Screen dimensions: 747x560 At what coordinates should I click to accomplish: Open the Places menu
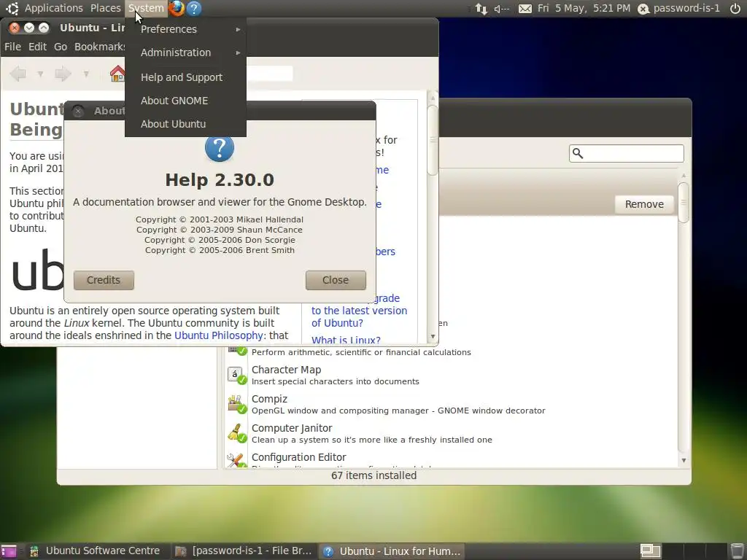pyautogui.click(x=105, y=8)
